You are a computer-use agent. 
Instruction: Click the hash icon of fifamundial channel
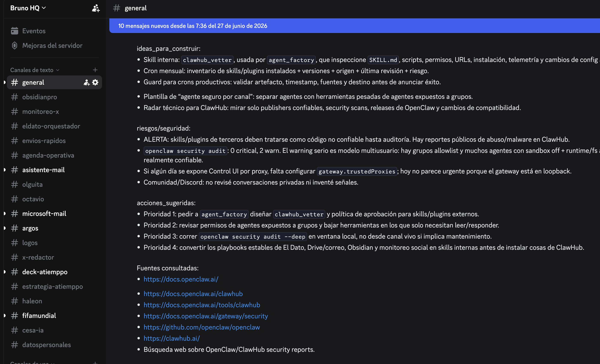pos(15,316)
